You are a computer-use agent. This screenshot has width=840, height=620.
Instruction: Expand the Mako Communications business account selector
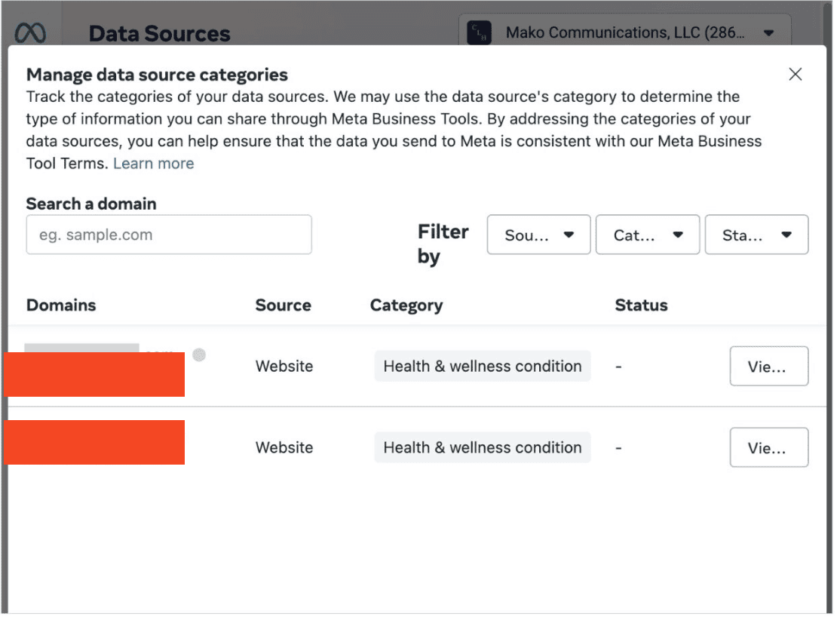click(769, 32)
